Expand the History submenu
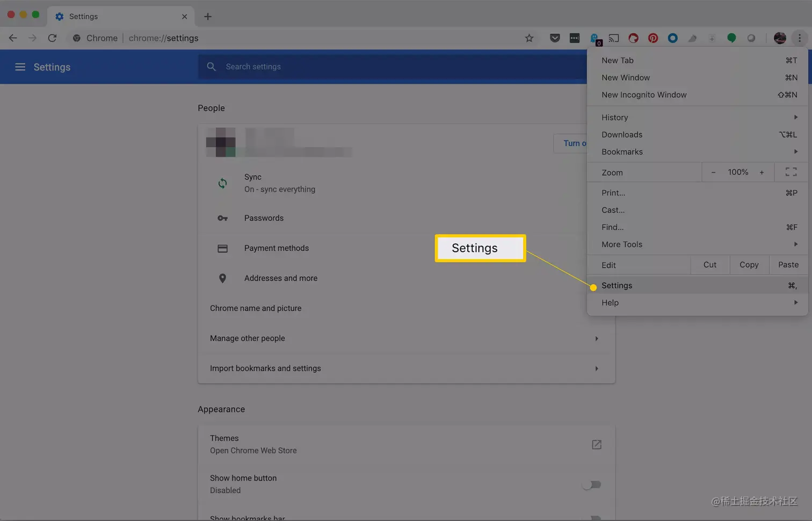 (697, 117)
